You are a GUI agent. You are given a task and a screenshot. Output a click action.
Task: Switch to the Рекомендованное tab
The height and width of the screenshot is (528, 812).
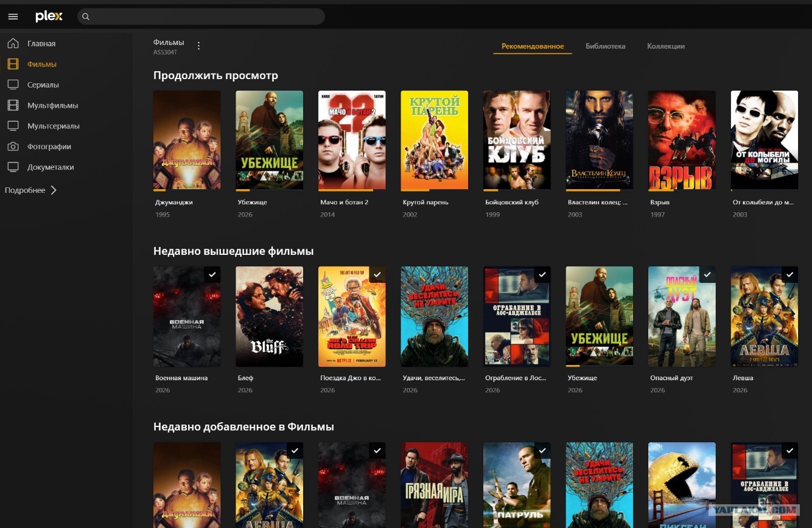coord(533,46)
